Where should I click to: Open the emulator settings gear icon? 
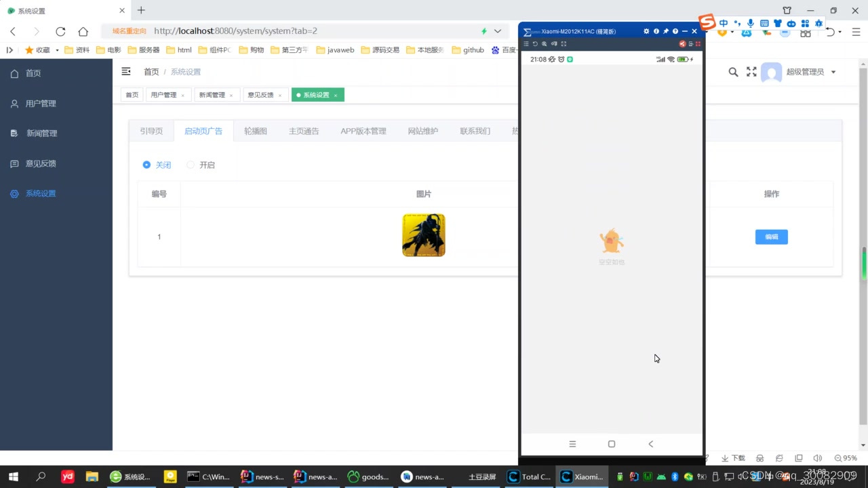click(646, 30)
